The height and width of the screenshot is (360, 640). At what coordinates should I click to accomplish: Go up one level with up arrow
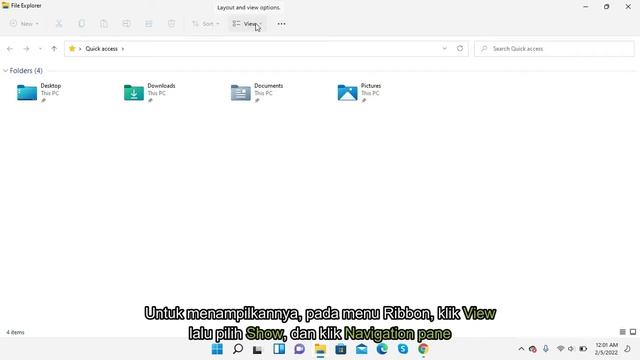(x=54, y=49)
